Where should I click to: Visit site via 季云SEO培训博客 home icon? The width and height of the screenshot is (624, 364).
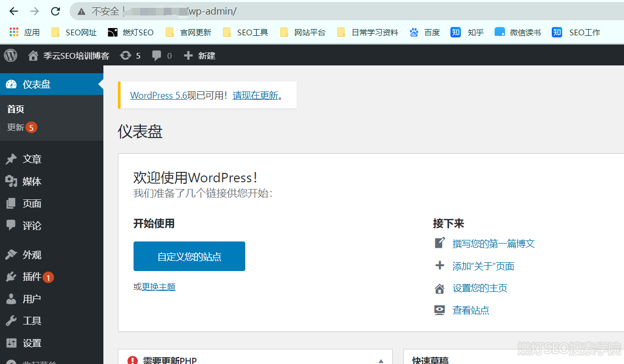point(33,56)
